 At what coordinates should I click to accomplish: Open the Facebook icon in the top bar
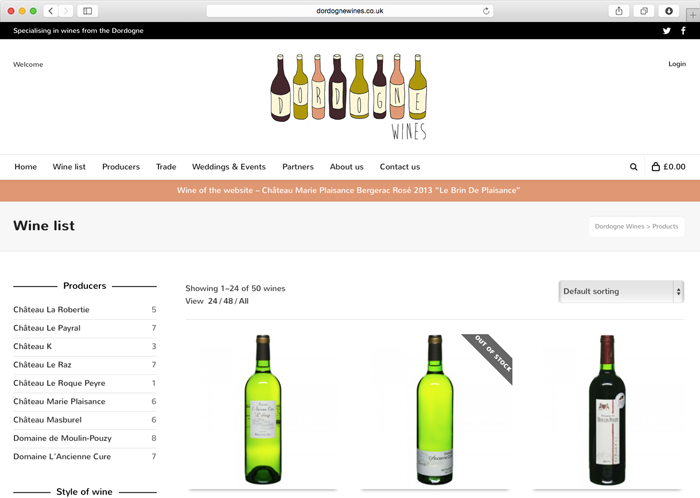tap(683, 31)
